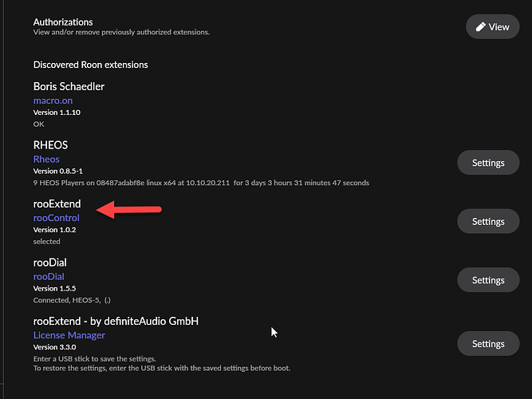Screen dimensions: 532x399
Task: Follow the blue rooDial link
Action: point(49,277)
